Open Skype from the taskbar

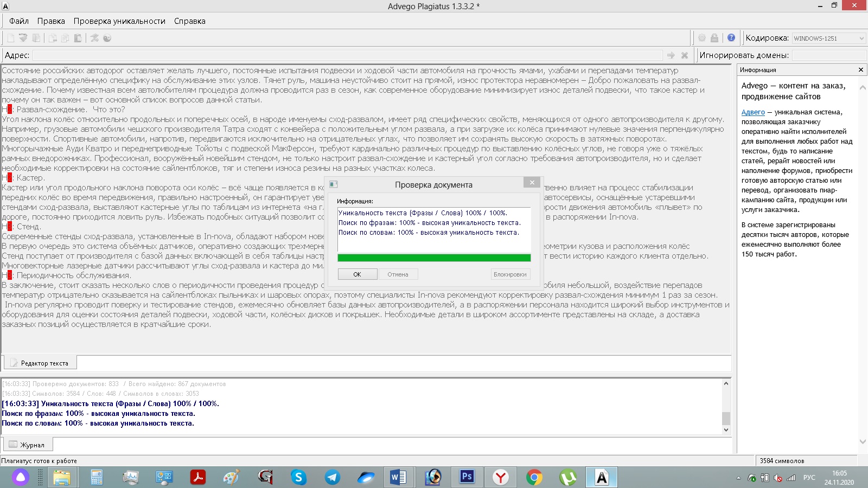click(298, 477)
